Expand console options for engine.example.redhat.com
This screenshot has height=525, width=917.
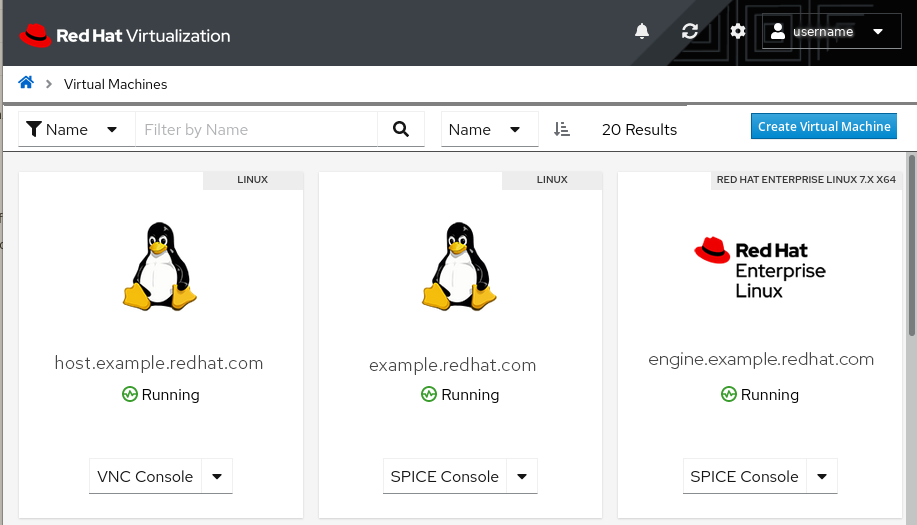click(822, 477)
